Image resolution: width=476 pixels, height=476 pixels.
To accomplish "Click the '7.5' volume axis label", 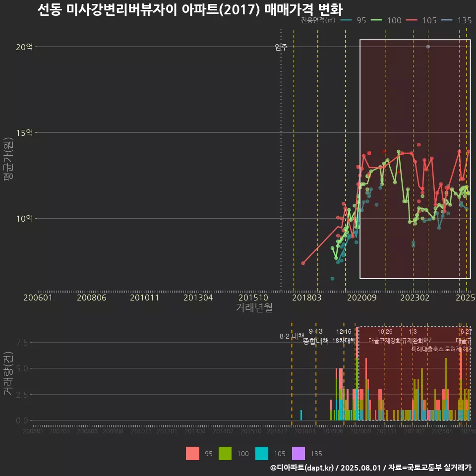I will click(x=22, y=343).
